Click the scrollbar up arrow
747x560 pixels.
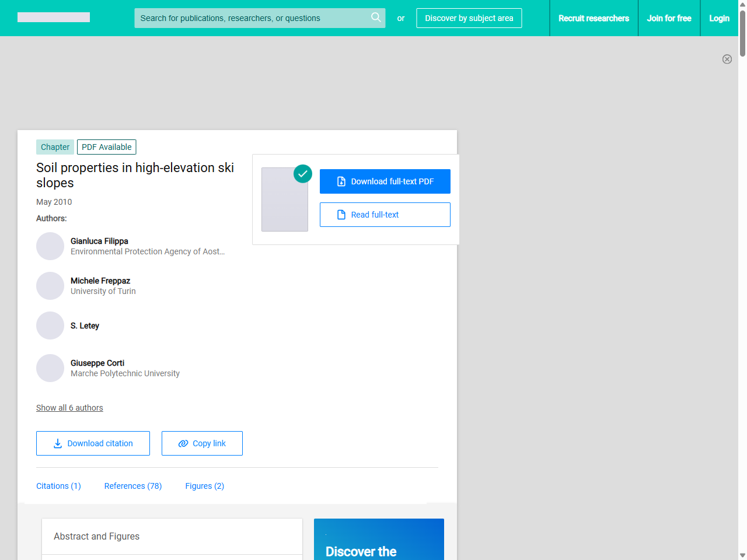[x=742, y=4]
